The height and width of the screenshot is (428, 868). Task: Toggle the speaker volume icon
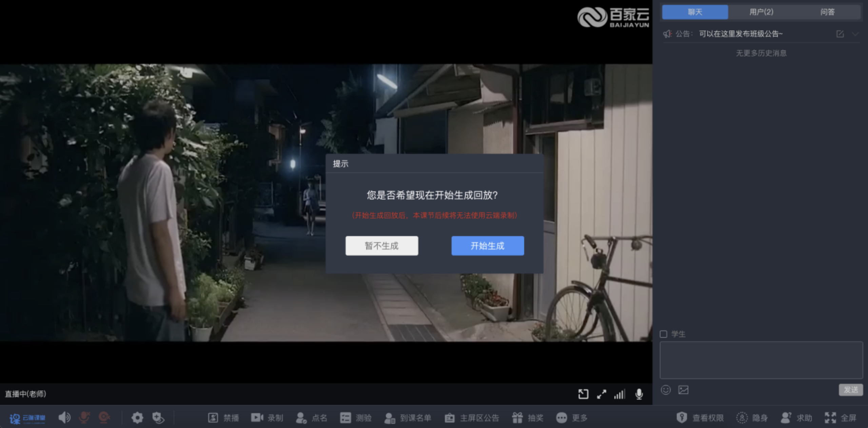(x=64, y=417)
